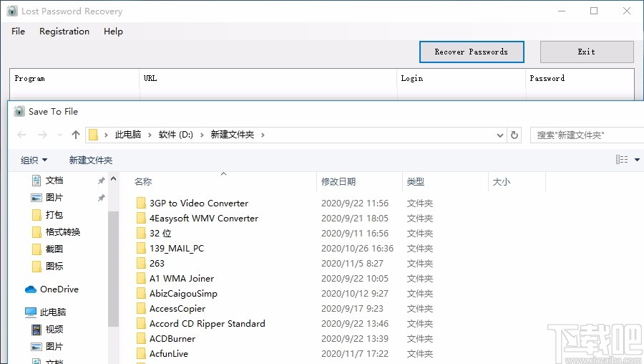Go up one folder level
This screenshot has width=644, height=364.
click(76, 135)
